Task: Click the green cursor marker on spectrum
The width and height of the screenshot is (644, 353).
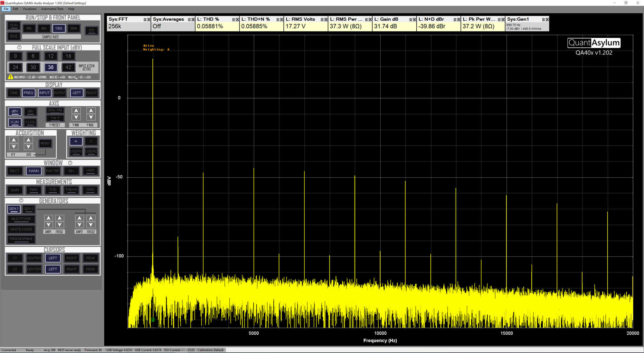Action: [153, 319]
